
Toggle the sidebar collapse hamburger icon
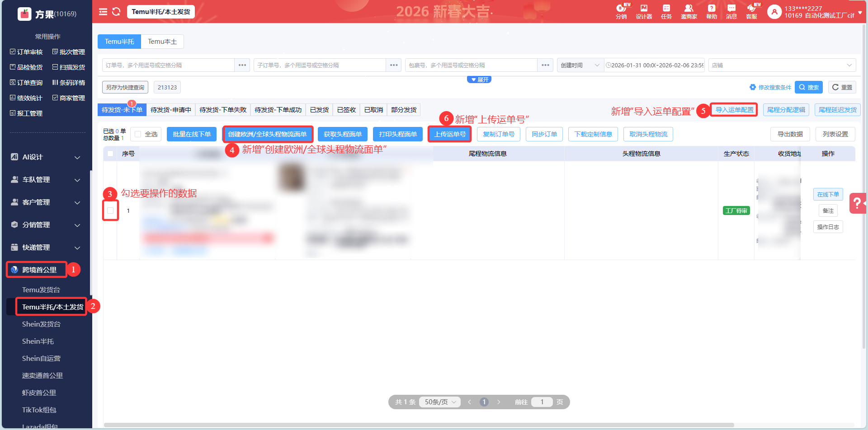click(x=103, y=12)
